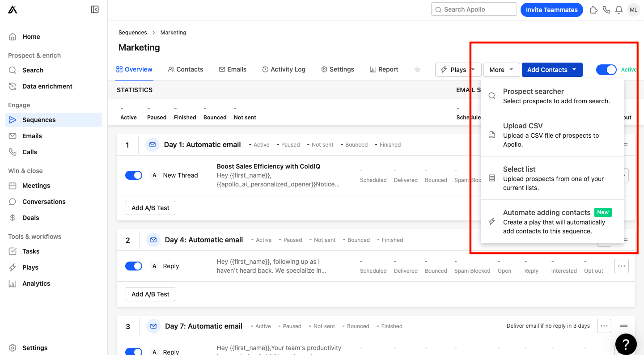Screen dimensions: 644x355
Task: Open Search in the sidebar
Action: click(54, 70)
